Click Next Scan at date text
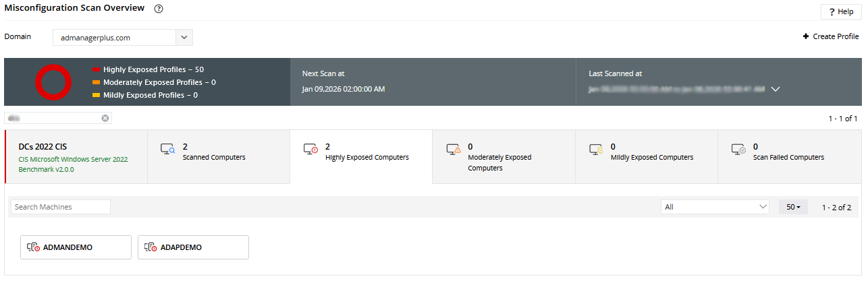Image resolution: width=868 pixels, height=281 pixels. click(x=344, y=89)
